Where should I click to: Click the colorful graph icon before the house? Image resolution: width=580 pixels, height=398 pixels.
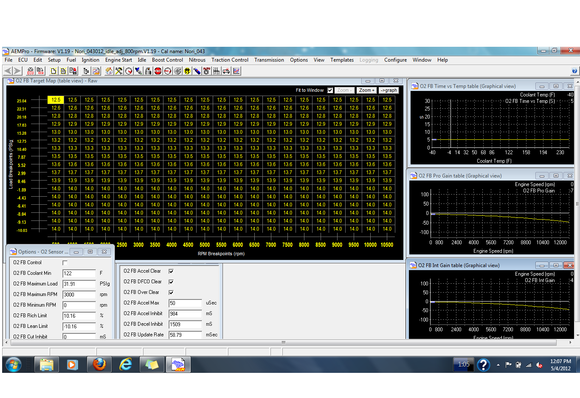pos(96,71)
